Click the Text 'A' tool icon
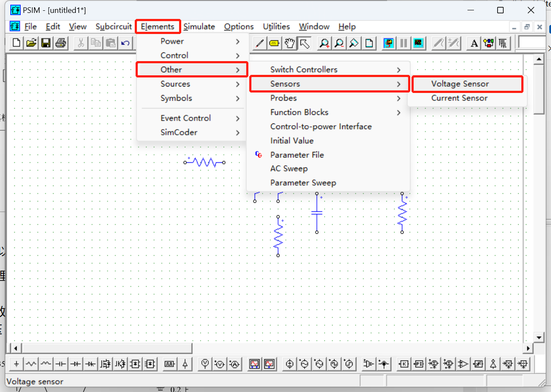The height and width of the screenshot is (392, 551). [x=474, y=43]
